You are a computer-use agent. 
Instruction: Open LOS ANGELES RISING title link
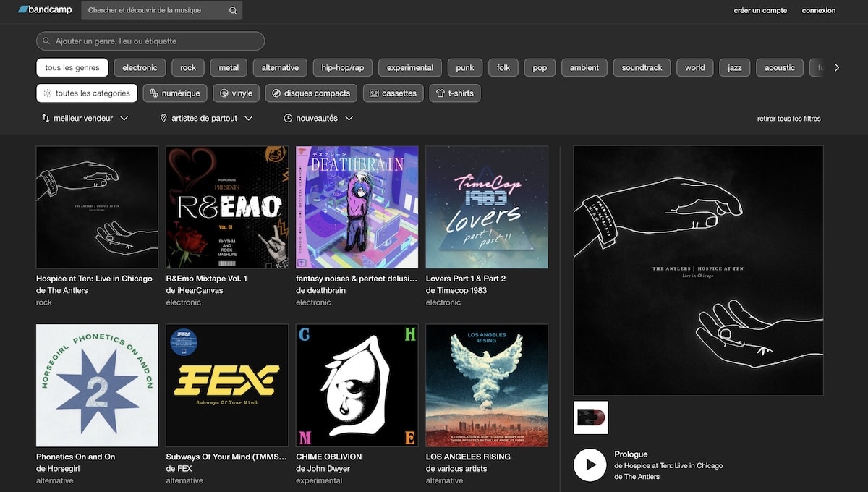468,457
